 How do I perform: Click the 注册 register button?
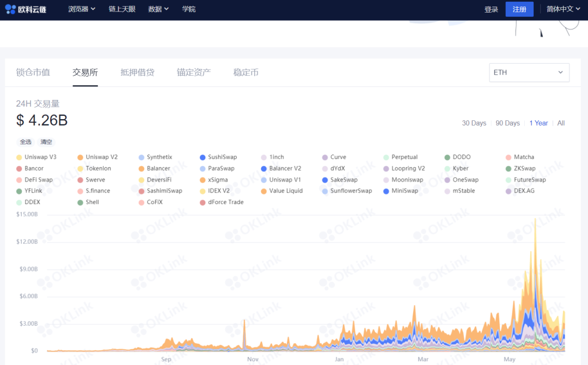519,9
